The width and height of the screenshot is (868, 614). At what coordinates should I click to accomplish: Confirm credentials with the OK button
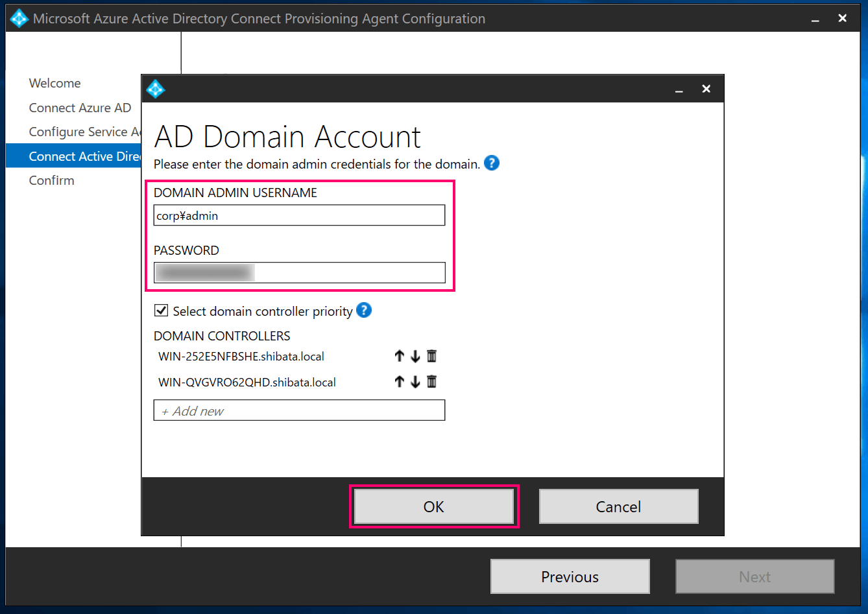(433, 506)
